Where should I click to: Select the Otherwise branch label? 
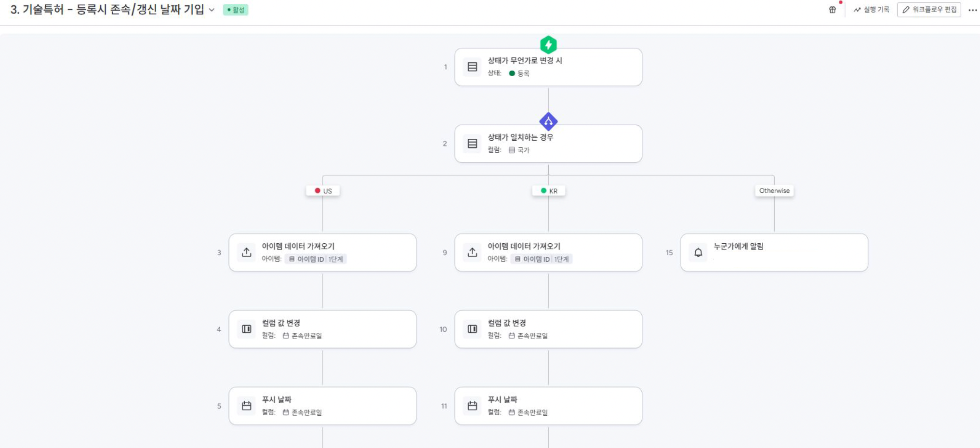774,191
